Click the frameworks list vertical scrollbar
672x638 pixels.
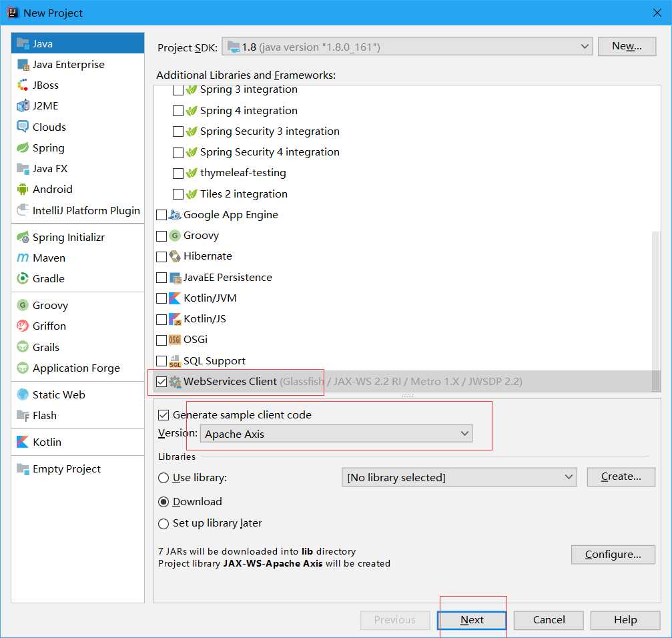pyautogui.click(x=656, y=310)
